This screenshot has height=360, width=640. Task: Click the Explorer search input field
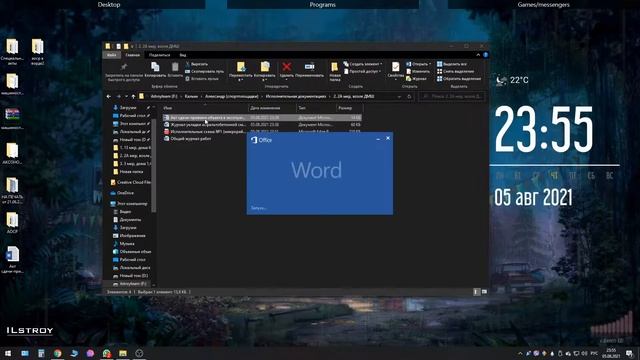[452, 97]
